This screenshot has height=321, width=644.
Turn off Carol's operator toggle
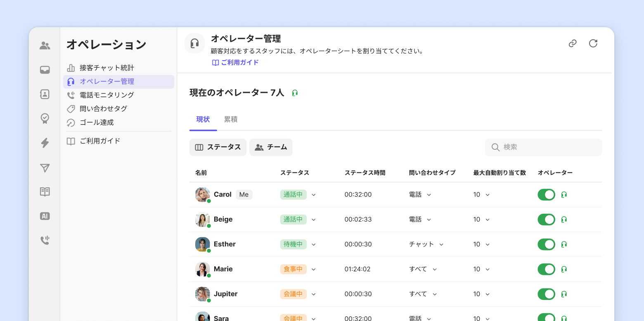point(546,195)
